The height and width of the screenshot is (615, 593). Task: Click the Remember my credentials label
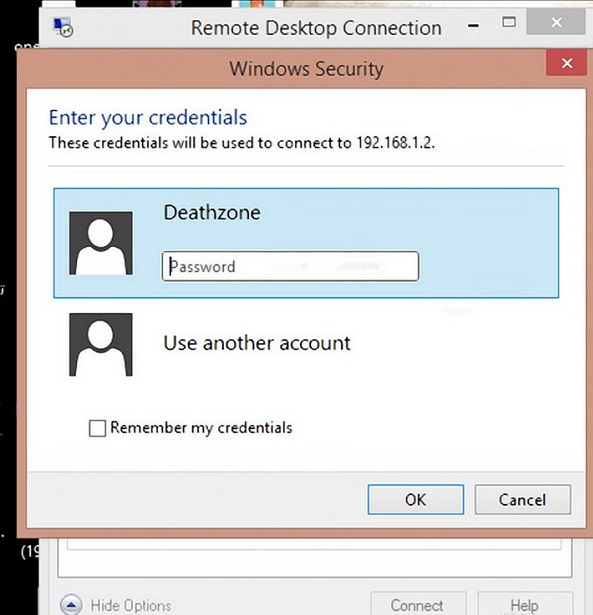coord(201,428)
